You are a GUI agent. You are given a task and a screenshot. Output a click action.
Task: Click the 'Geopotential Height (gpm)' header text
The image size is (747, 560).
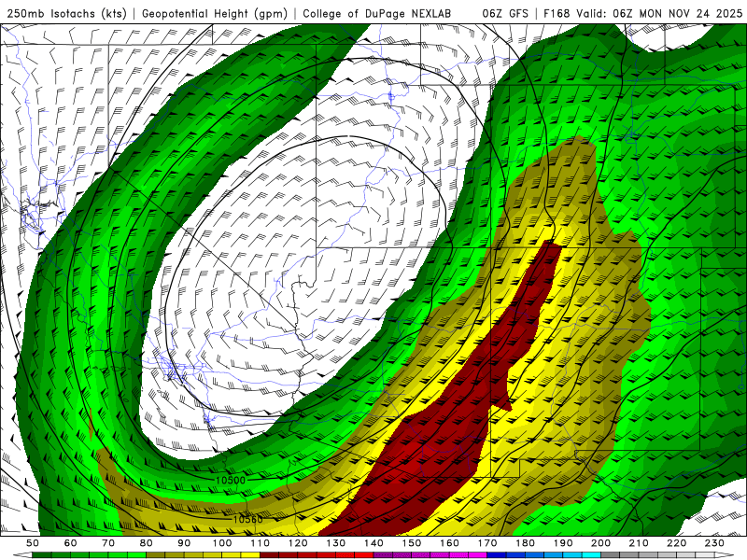pyautogui.click(x=215, y=14)
